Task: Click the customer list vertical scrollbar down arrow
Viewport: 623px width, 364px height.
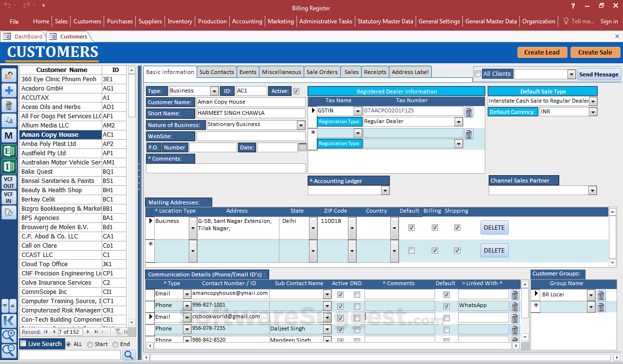Action: [131, 323]
